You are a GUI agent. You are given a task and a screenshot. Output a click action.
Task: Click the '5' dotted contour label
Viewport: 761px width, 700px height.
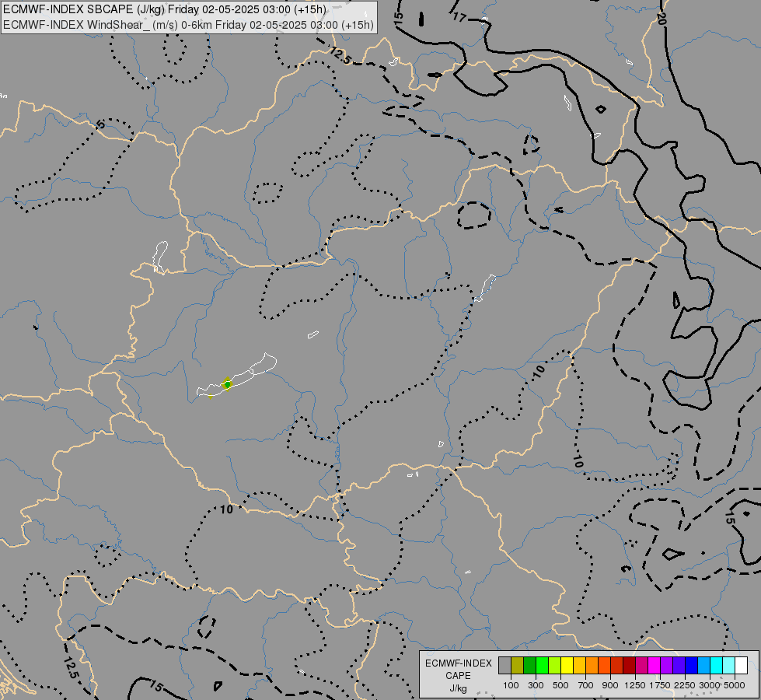(100, 125)
